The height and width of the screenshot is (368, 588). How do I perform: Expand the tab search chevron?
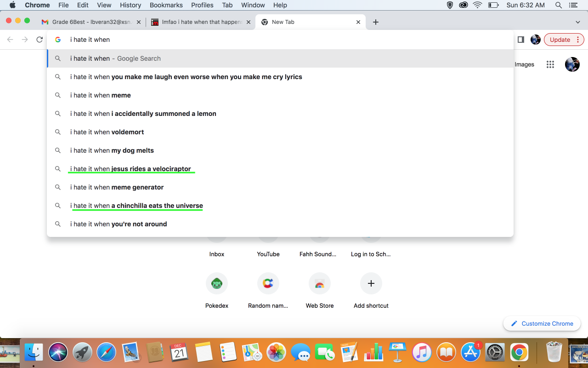(x=578, y=22)
